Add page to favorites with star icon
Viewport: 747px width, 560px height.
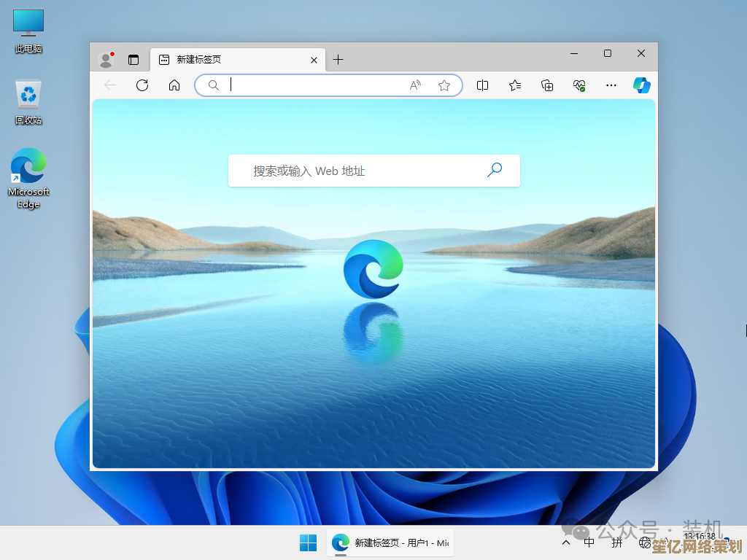444,85
